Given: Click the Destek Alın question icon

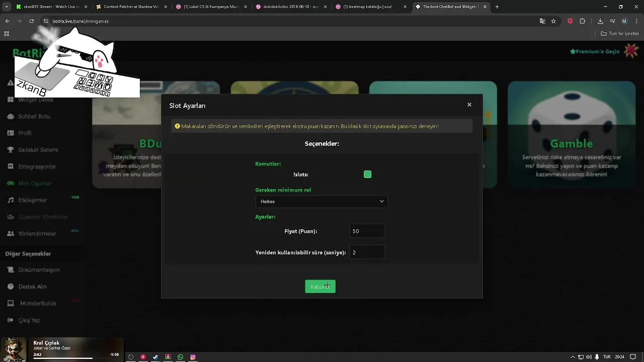Looking at the screenshot, I should pos(11,287).
